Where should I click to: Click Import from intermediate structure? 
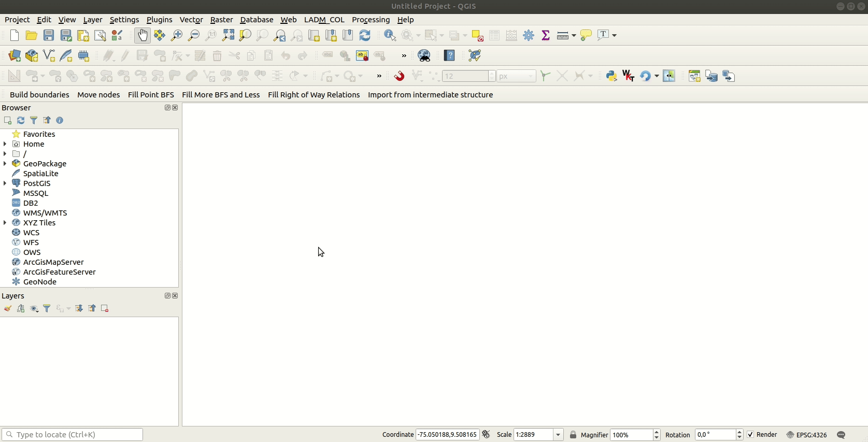point(431,95)
